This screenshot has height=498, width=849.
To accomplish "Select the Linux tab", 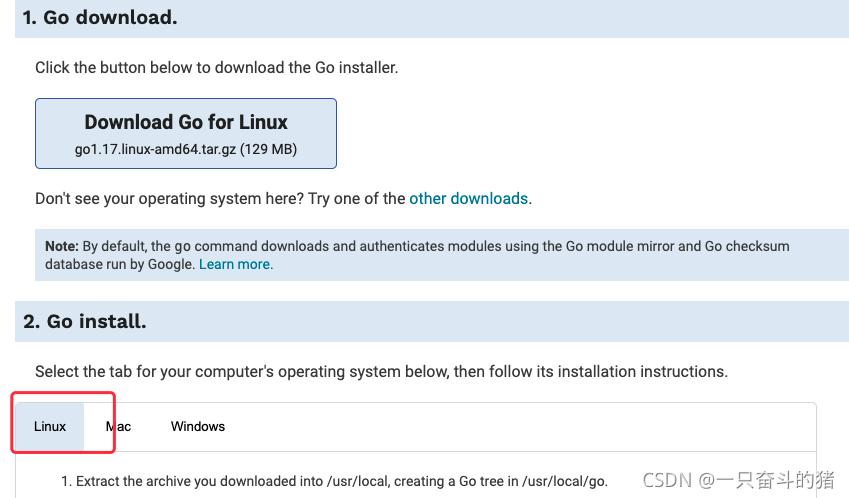I will [x=50, y=427].
